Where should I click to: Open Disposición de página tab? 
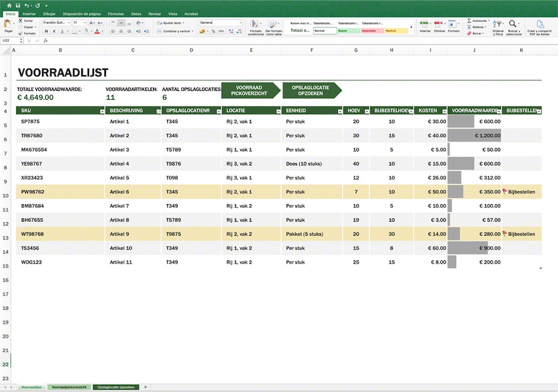[82, 14]
